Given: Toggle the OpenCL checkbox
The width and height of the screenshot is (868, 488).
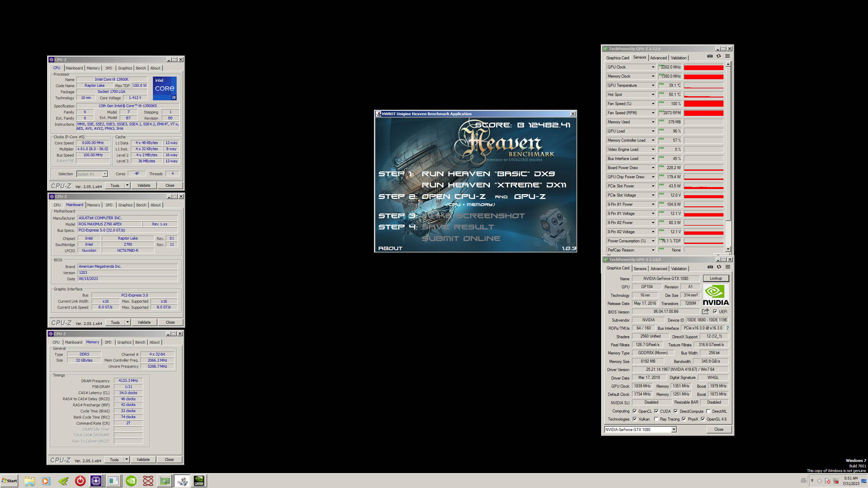Looking at the screenshot, I should (635, 411).
